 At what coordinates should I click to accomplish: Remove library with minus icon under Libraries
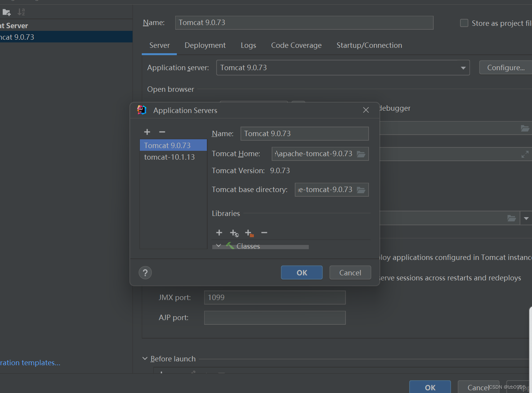point(264,233)
